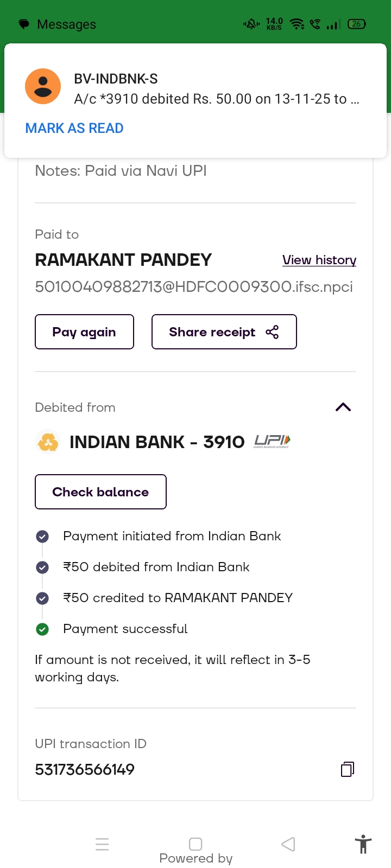Click the UPI logo beside Indian Bank

click(x=272, y=442)
